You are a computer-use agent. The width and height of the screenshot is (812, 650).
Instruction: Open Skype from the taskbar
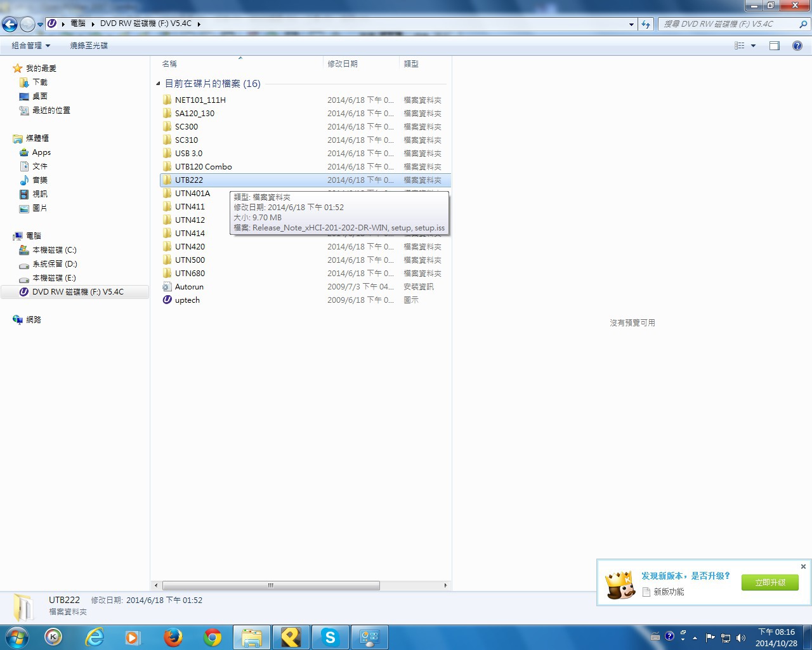pos(330,637)
